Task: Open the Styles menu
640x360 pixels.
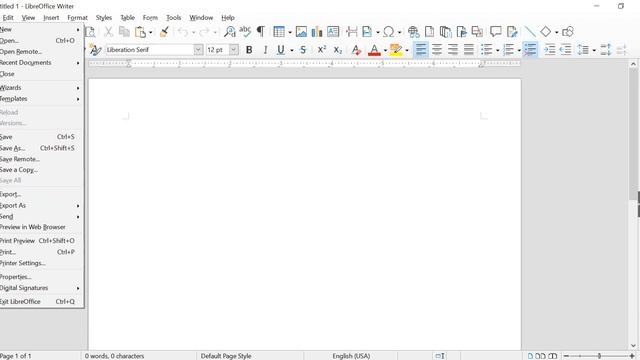Action: click(x=104, y=18)
